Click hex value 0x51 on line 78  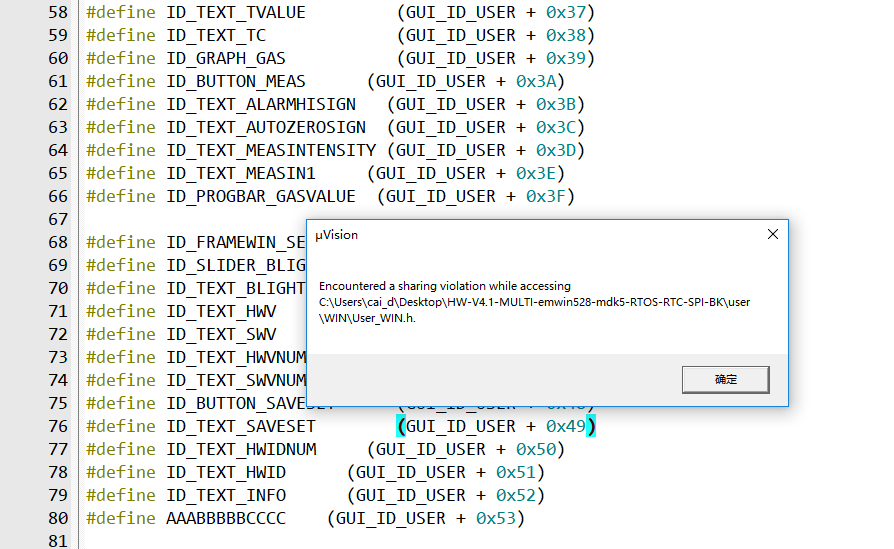pos(516,473)
